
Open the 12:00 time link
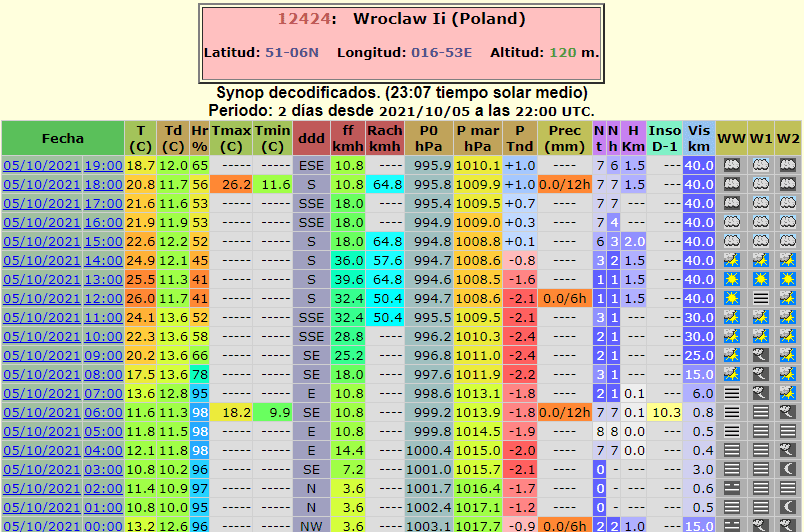104,298
